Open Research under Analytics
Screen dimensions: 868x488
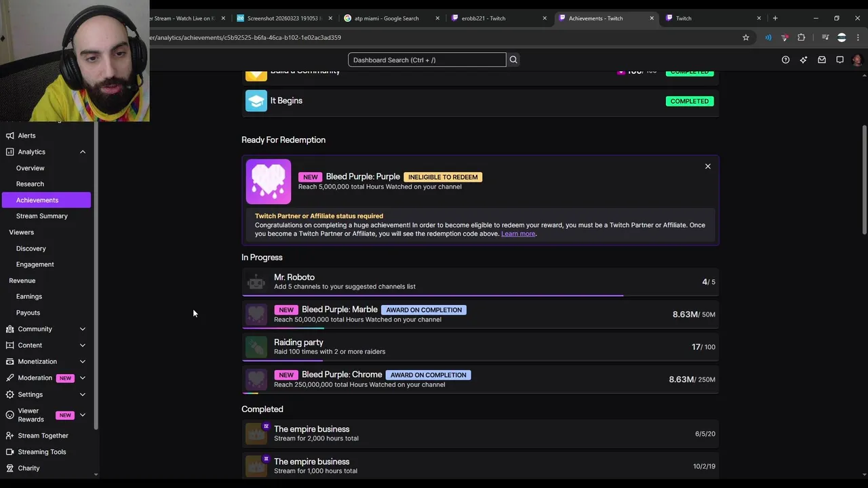coord(30,184)
